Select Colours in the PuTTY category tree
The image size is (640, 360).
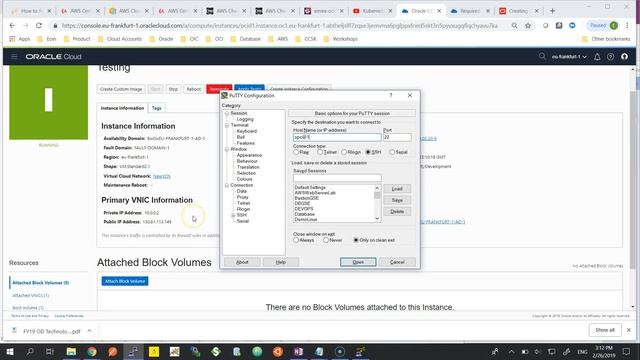(244, 179)
